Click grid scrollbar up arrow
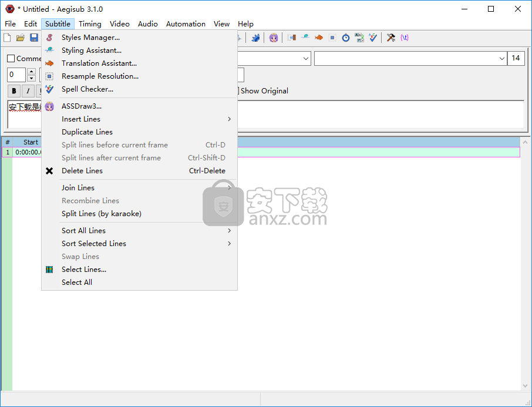The height and width of the screenshot is (407, 532). tap(525, 142)
